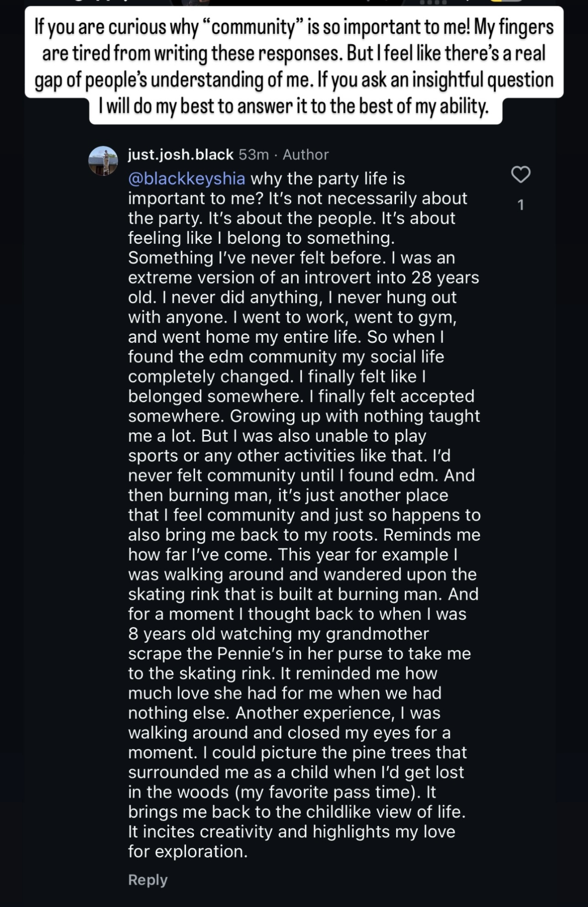This screenshot has height=907, width=588.
Task: Like the comment with the heart icon
Action: click(x=520, y=175)
